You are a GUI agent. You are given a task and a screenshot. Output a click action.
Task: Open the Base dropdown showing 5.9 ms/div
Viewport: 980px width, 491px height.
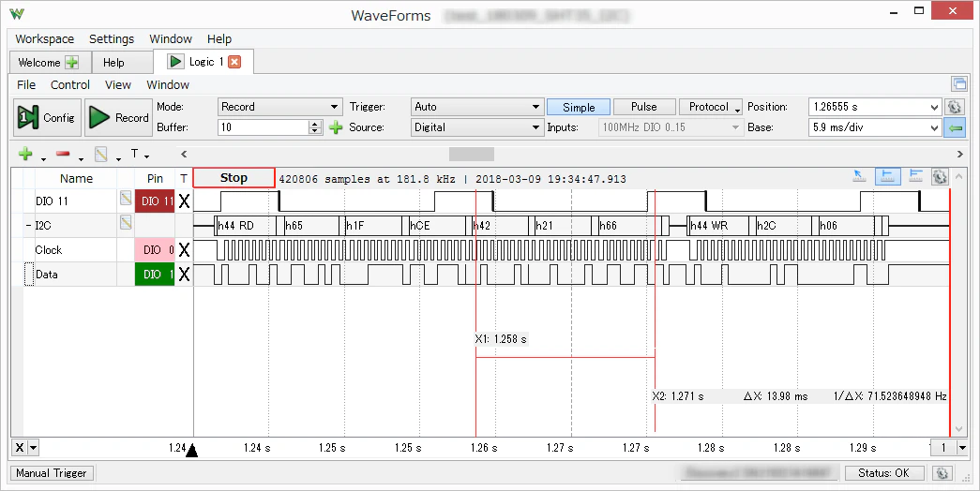click(x=875, y=127)
